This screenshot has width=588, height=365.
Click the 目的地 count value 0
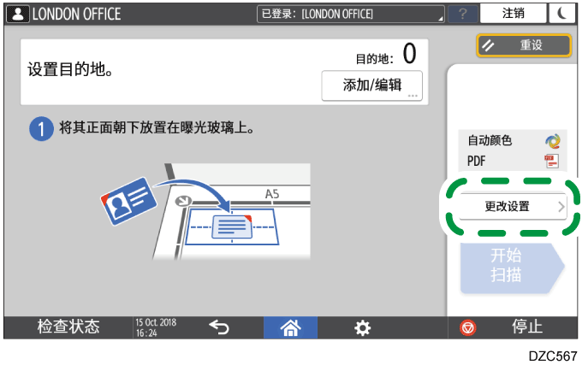click(409, 53)
